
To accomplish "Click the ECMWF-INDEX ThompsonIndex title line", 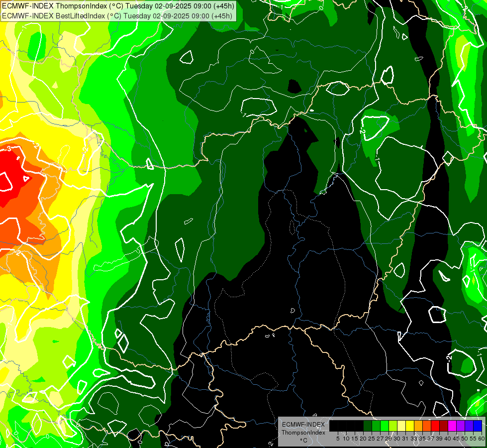I will (118, 6).
